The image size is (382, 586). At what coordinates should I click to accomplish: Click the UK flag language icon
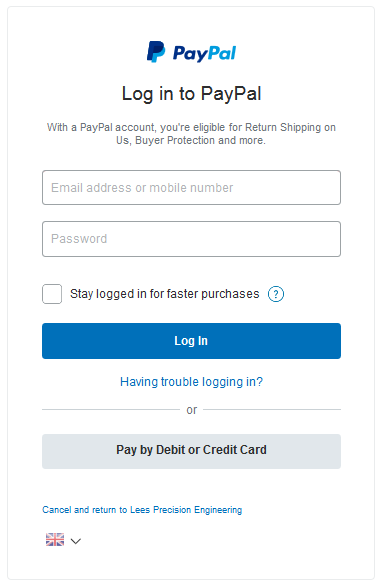coord(55,539)
